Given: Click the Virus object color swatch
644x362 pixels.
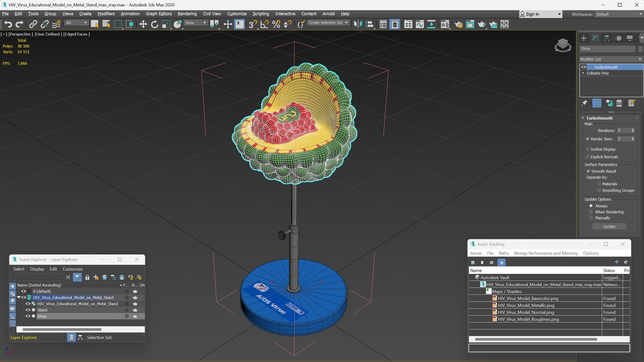Looking at the screenshot, I should [640, 49].
